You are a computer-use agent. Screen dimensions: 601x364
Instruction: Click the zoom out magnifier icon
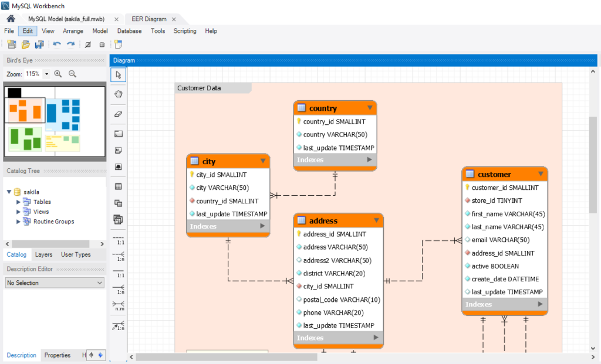pos(73,74)
